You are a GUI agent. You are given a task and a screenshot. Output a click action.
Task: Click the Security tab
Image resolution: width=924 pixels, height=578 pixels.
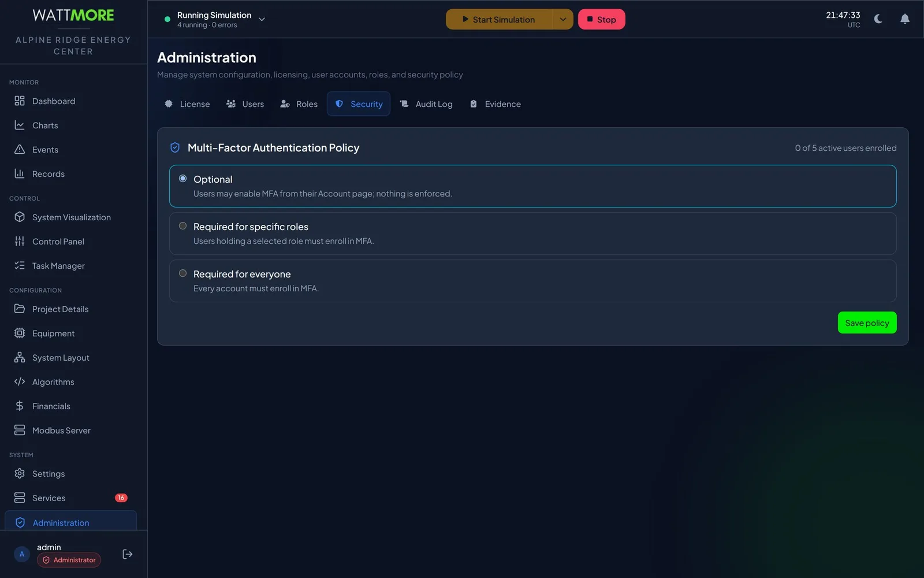pyautogui.click(x=359, y=104)
